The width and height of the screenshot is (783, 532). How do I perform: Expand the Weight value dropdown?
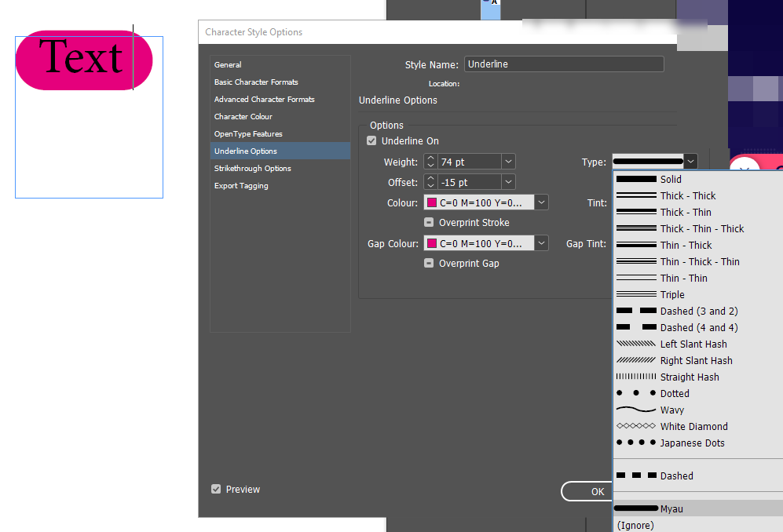(508, 161)
